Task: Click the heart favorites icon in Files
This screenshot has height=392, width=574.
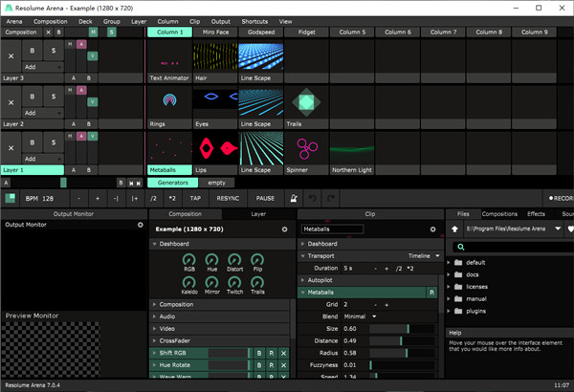Action: pos(570,229)
